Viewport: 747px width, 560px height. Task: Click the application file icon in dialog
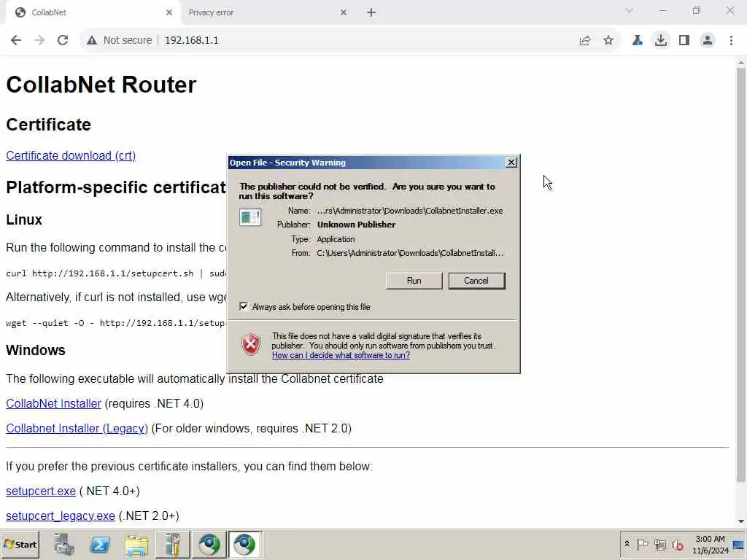(250, 217)
